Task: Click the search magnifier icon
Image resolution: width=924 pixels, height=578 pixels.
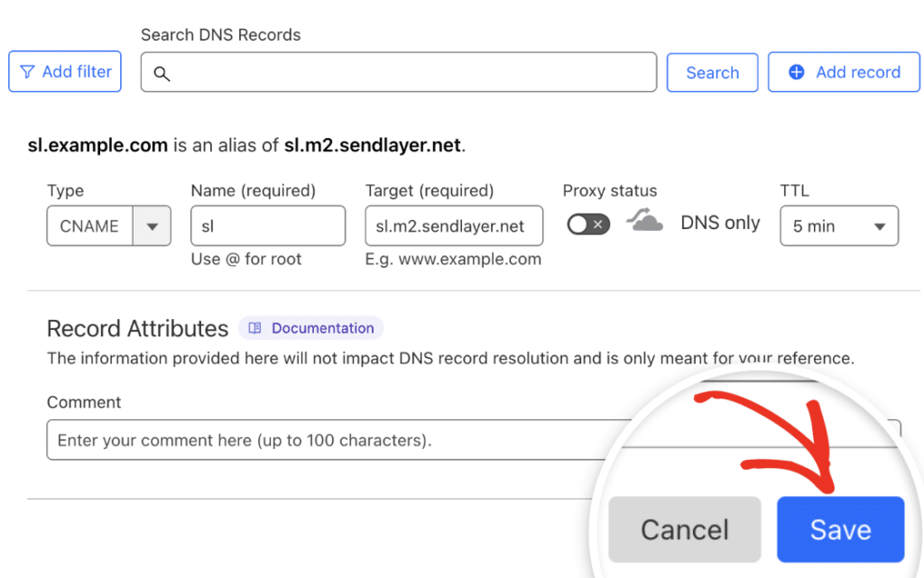Action: point(162,74)
